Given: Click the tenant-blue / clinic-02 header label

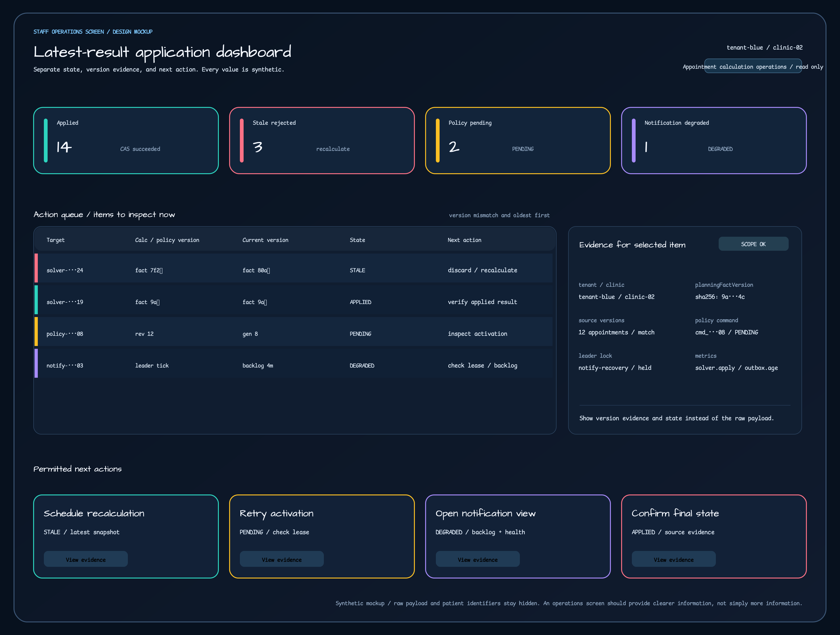Looking at the screenshot, I should click(x=765, y=47).
